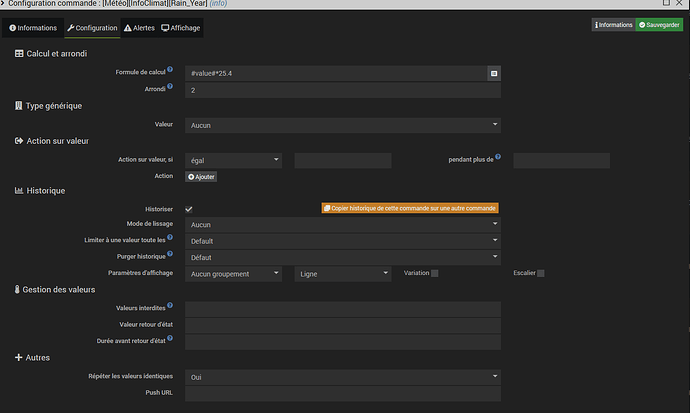Click the calculator icon beside the formula field

(x=494, y=74)
